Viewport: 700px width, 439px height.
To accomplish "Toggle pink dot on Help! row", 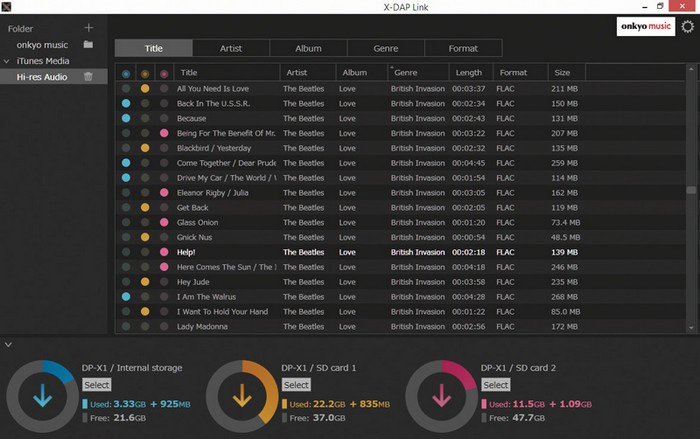I will 164,252.
